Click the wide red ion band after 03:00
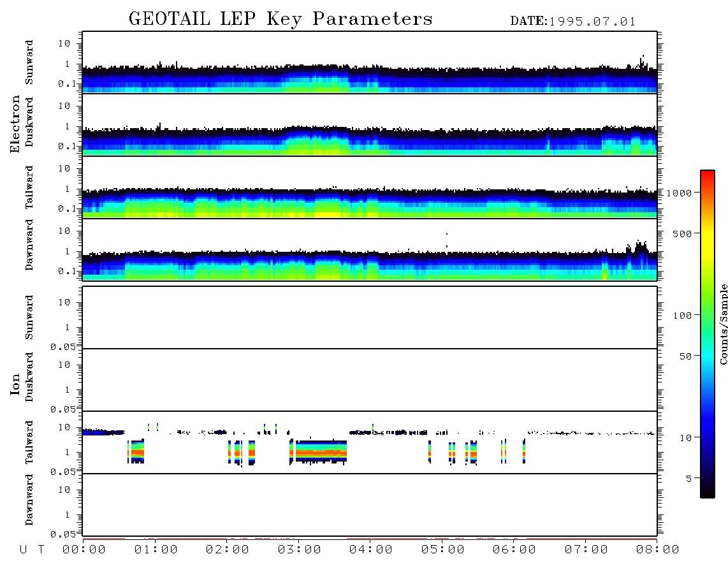This screenshot has height=561, width=728. coord(321,451)
